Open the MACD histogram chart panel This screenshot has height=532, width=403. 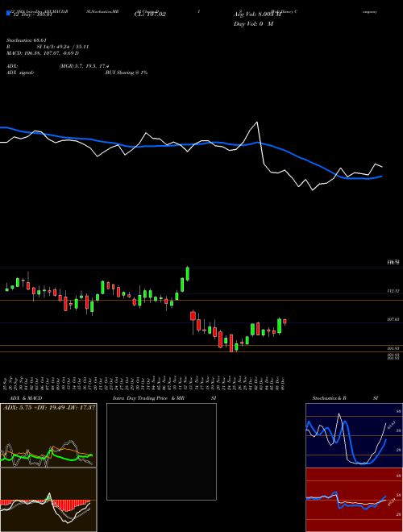48,500
